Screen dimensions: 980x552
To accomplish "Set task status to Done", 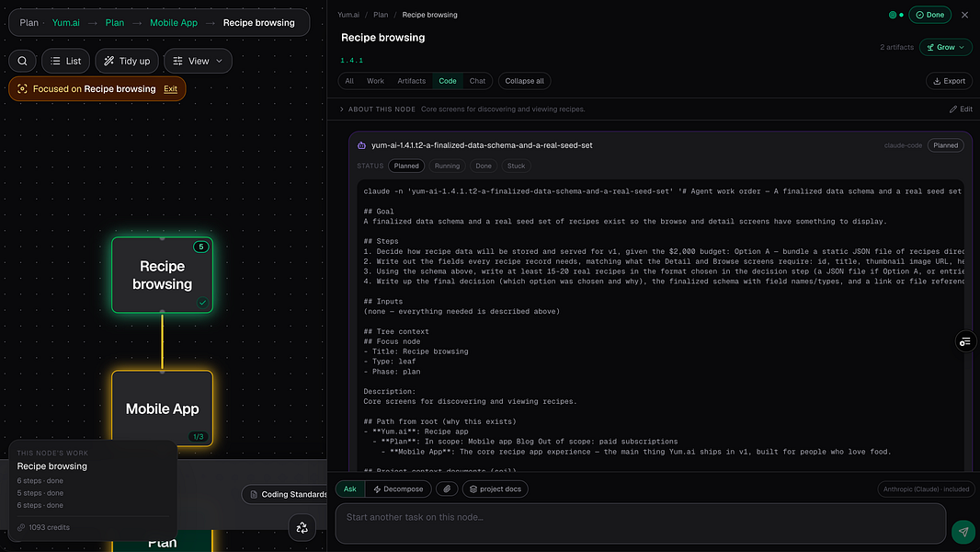I will (x=484, y=167).
